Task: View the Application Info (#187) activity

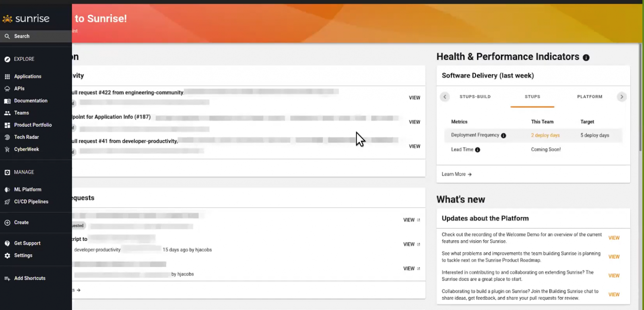Action: (415, 122)
